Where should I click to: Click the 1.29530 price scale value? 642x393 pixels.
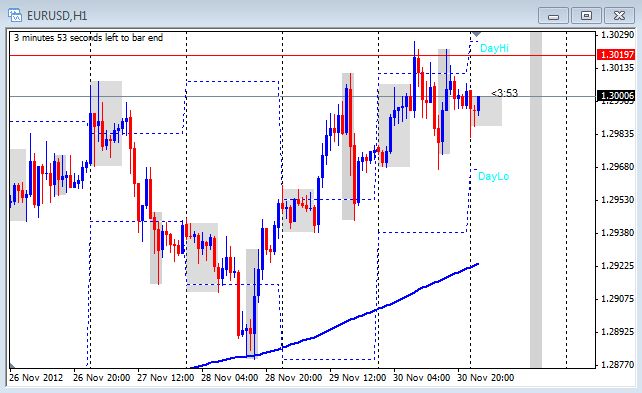point(617,200)
